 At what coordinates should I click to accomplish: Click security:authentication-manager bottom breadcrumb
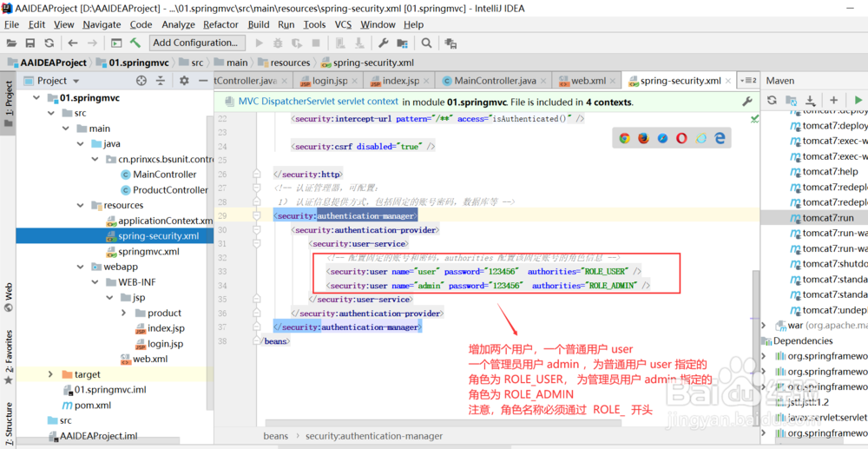[374, 436]
